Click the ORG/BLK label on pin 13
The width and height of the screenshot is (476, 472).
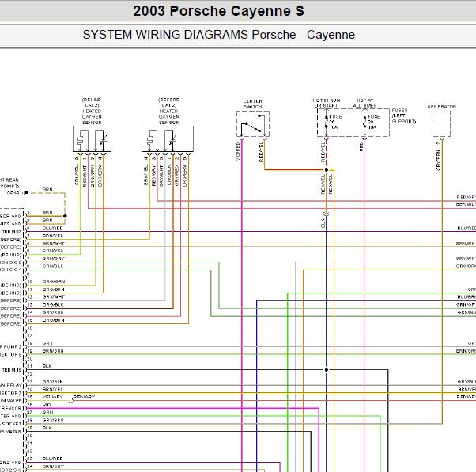click(53, 304)
